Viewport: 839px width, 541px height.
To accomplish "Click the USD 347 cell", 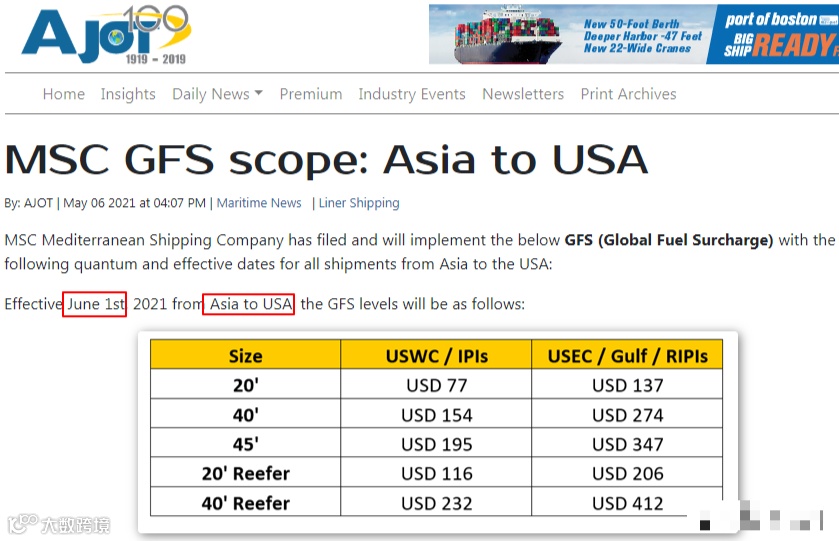I will click(627, 444).
